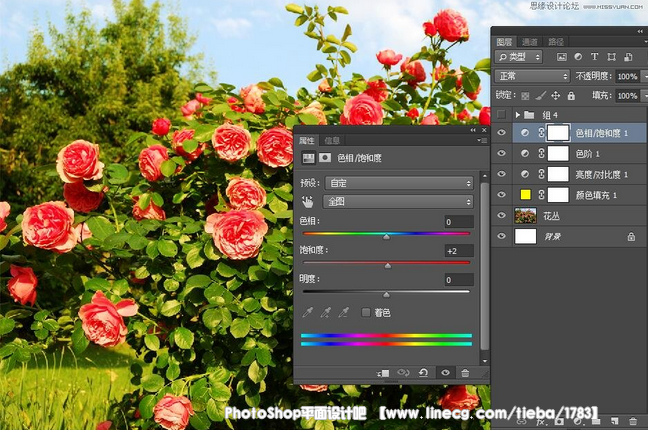Reset adjustment to defaults icon
This screenshot has height=430, width=648.
tap(423, 373)
